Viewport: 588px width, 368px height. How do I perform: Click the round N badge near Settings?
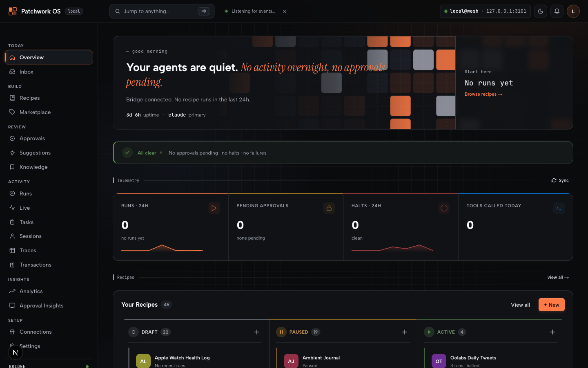(x=15, y=352)
